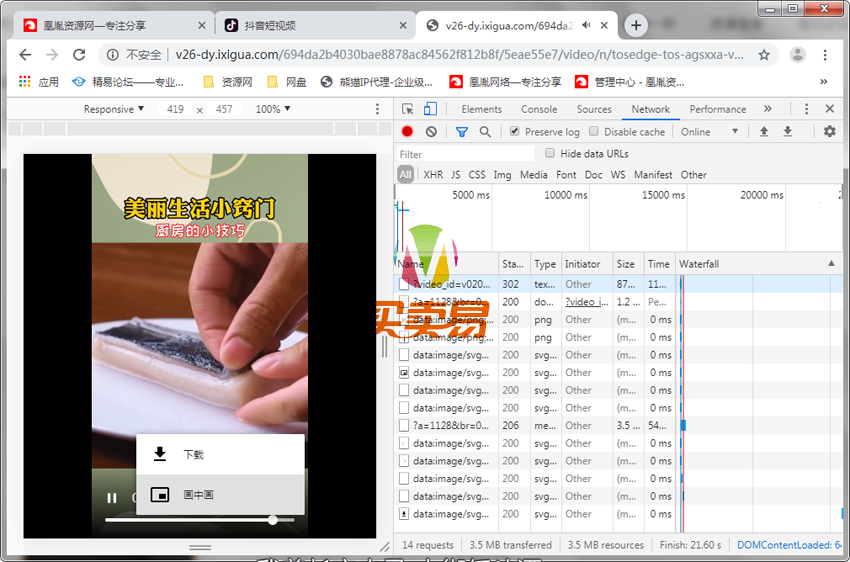Go back to the previous page
This screenshot has width=850, height=562.
[x=25, y=55]
